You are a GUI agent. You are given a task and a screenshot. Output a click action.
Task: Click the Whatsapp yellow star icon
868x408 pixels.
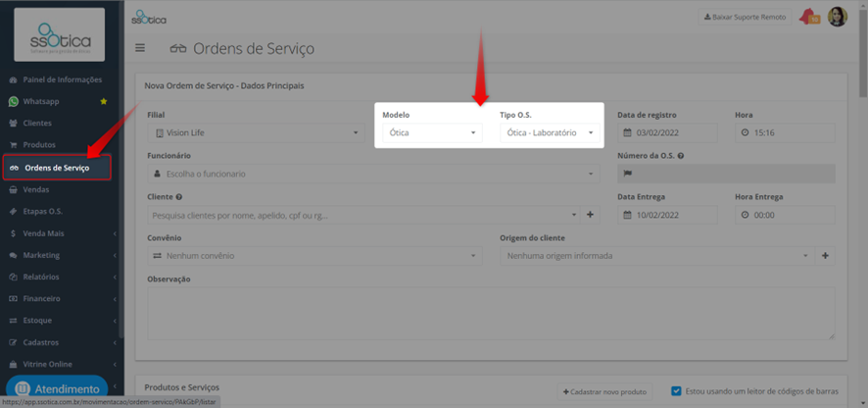[103, 101]
